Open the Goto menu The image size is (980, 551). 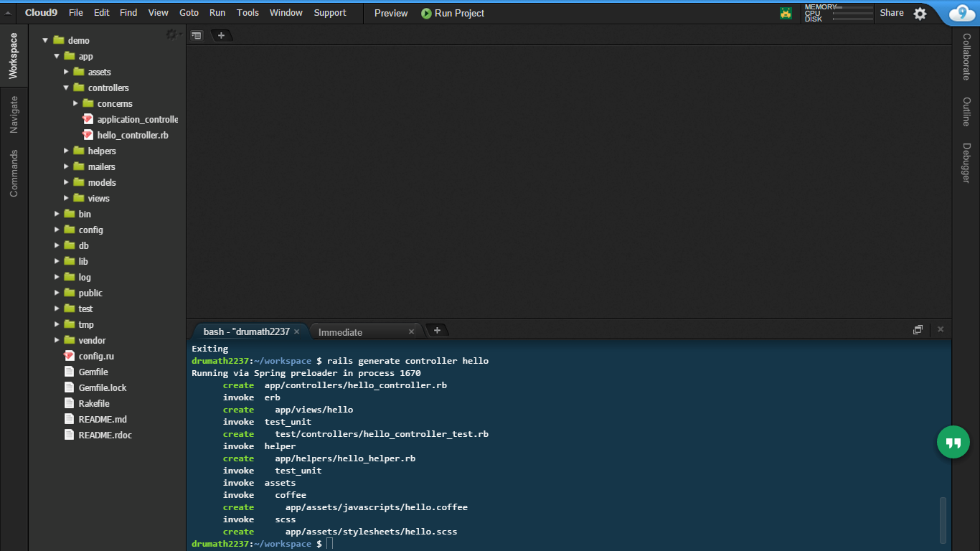[189, 13]
